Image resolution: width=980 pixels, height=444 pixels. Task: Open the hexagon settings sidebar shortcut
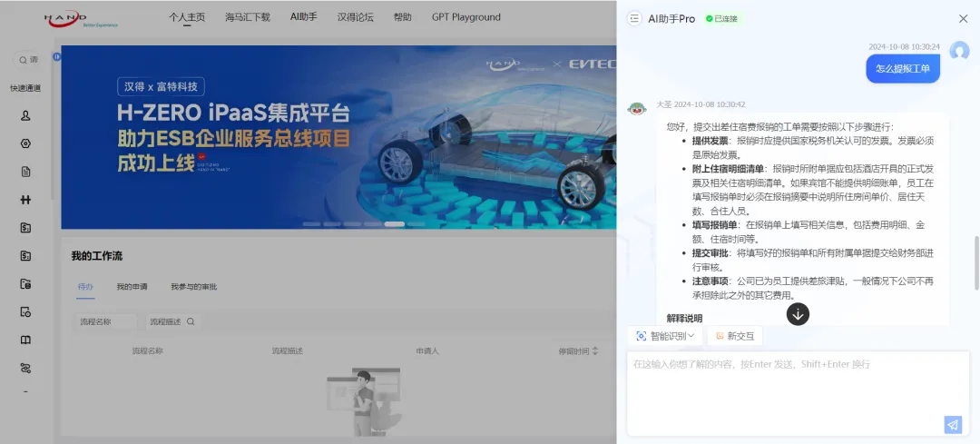[x=25, y=143]
